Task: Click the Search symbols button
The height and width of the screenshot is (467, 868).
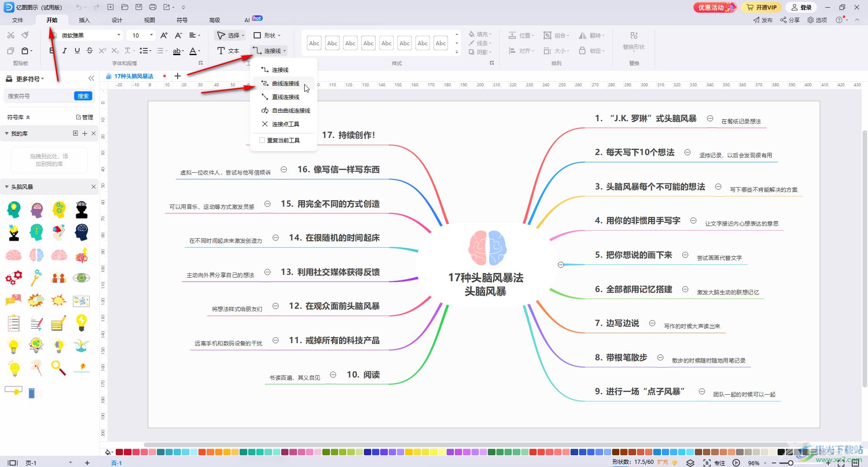Action: point(83,96)
